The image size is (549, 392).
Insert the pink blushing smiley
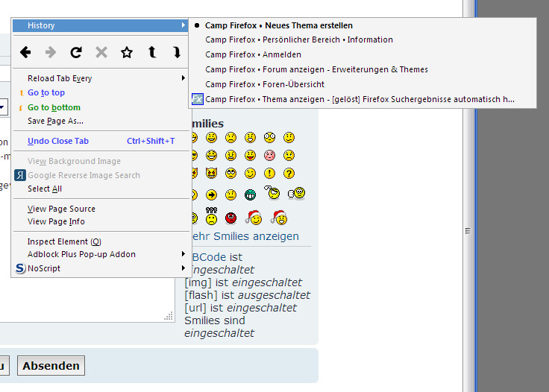[269, 155]
